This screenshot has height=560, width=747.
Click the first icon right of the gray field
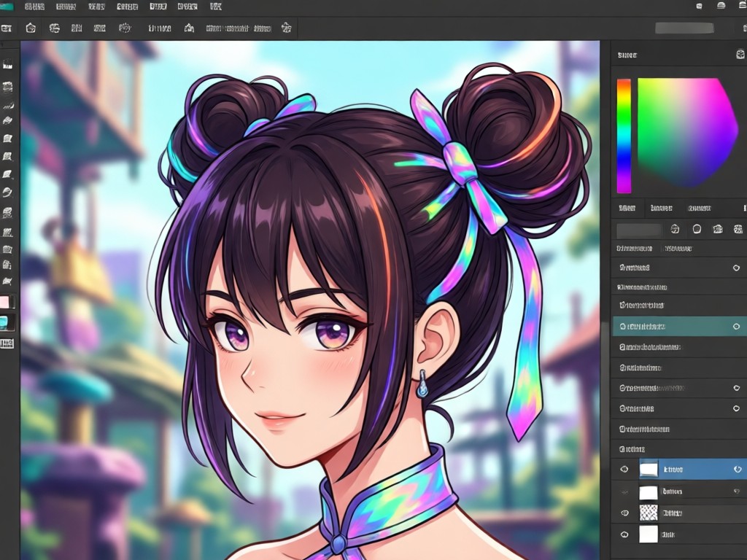[675, 230]
